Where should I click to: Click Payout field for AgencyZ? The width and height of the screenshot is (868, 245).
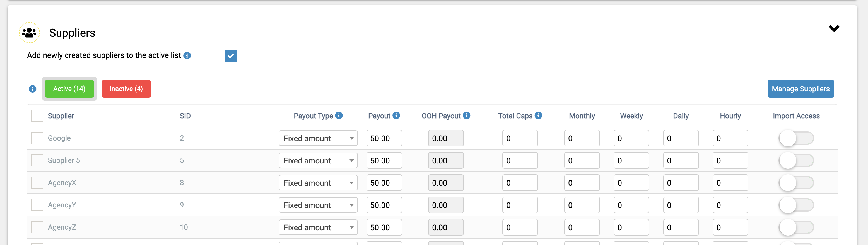pos(384,227)
